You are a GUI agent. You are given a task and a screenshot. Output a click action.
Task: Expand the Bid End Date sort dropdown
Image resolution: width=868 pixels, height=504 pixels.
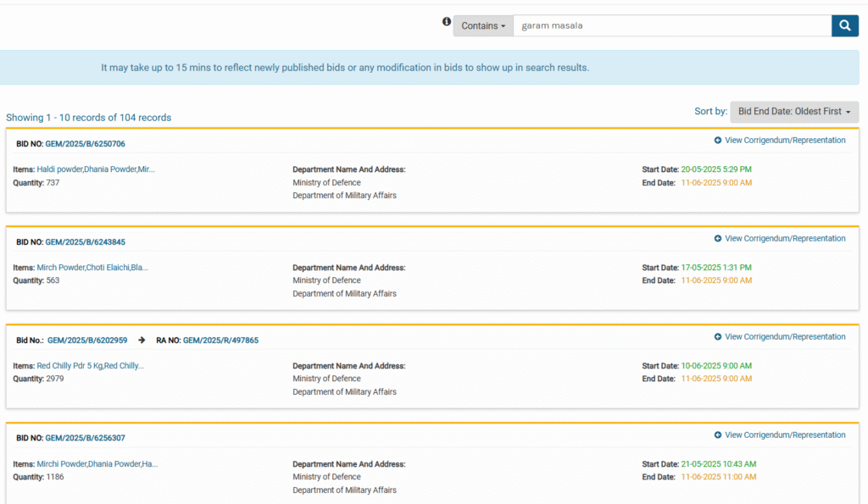click(x=793, y=112)
